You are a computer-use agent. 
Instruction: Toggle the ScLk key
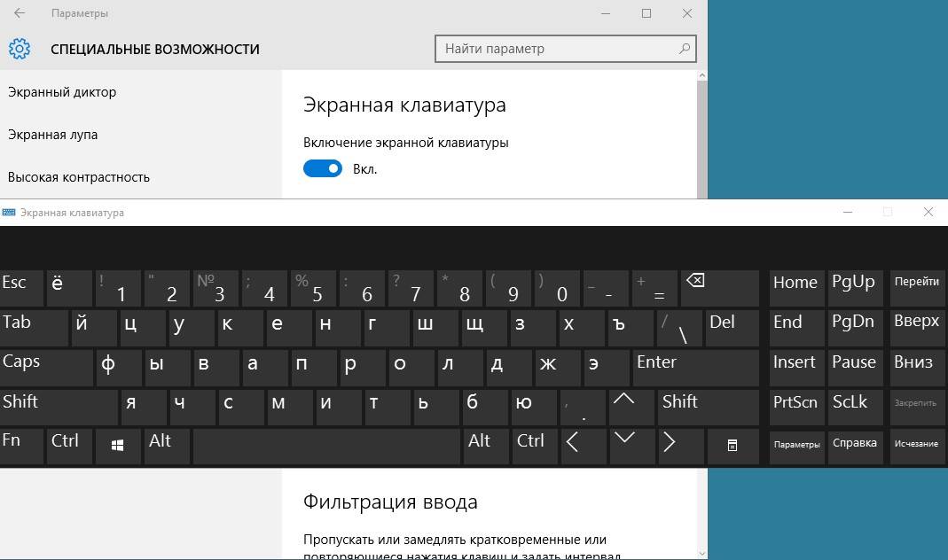(x=856, y=408)
